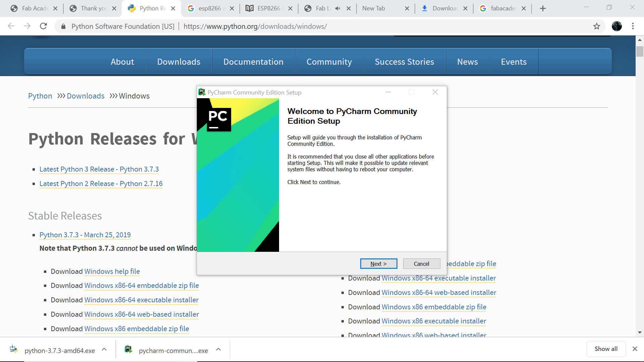Open the Documentation navigation menu
The image size is (644, 362).
[253, 62]
